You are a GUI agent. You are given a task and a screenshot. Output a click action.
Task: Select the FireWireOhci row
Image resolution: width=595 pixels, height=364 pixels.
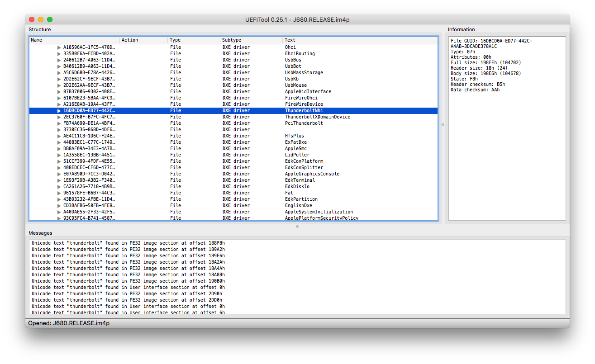(233, 98)
